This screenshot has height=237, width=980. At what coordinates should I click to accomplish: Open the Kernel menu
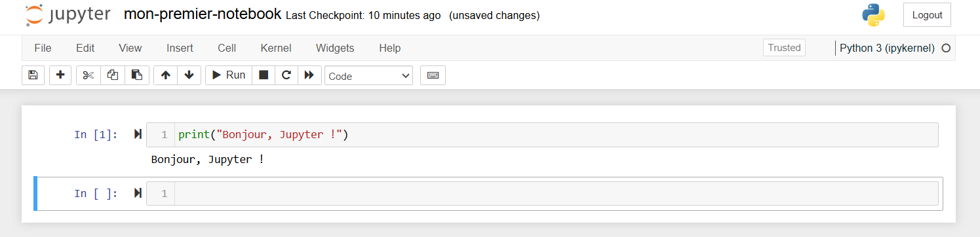click(x=276, y=48)
